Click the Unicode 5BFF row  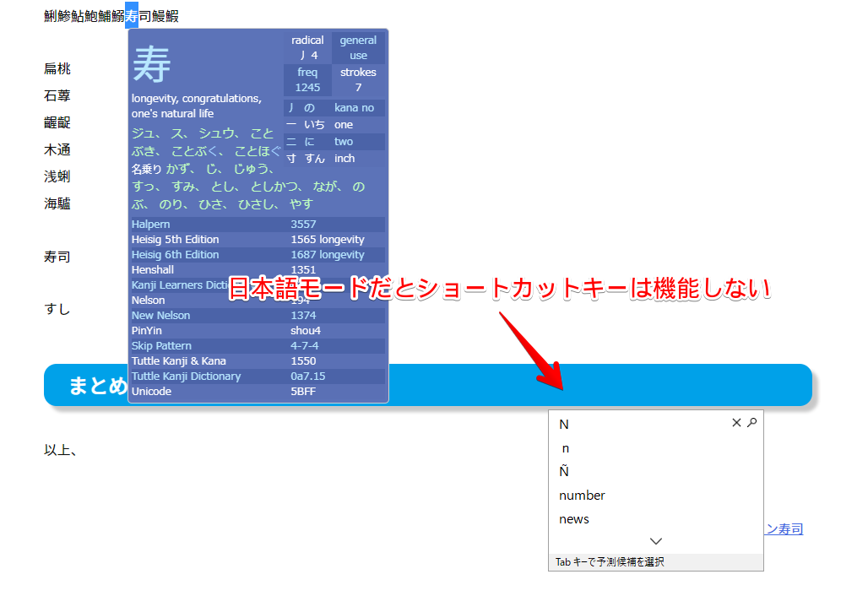point(258,391)
